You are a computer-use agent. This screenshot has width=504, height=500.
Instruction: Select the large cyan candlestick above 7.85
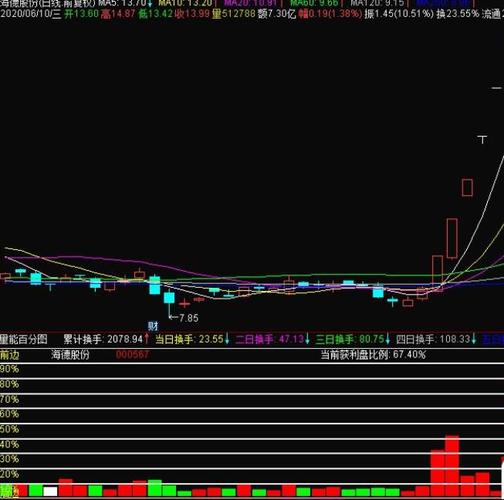[x=169, y=297]
